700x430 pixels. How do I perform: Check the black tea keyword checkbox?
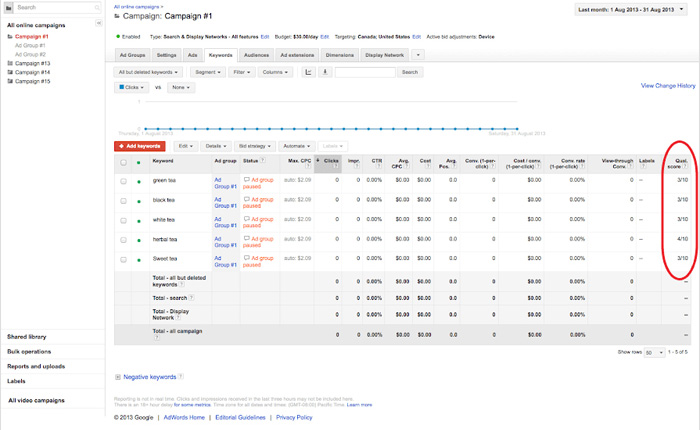click(123, 201)
